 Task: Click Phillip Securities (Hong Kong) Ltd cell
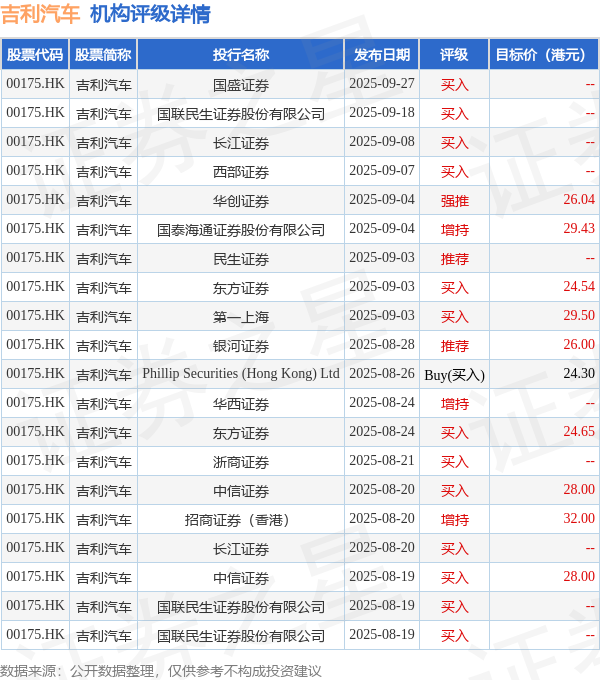[x=241, y=373]
